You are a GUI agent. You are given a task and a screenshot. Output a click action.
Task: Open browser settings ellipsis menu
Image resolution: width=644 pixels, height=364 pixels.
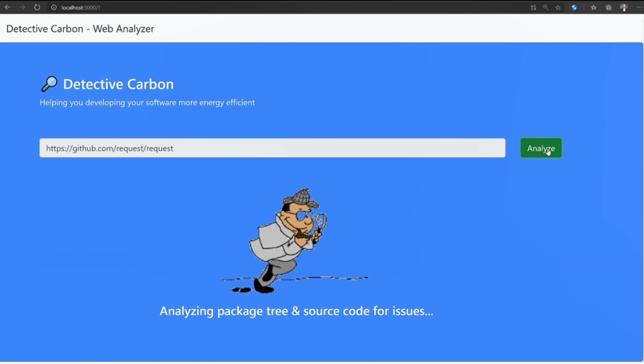638,7
